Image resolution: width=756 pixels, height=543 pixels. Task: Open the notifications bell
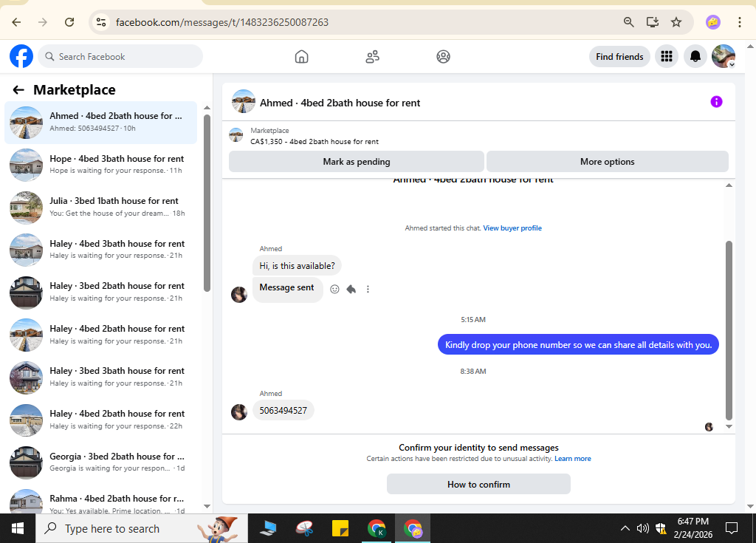(x=695, y=56)
